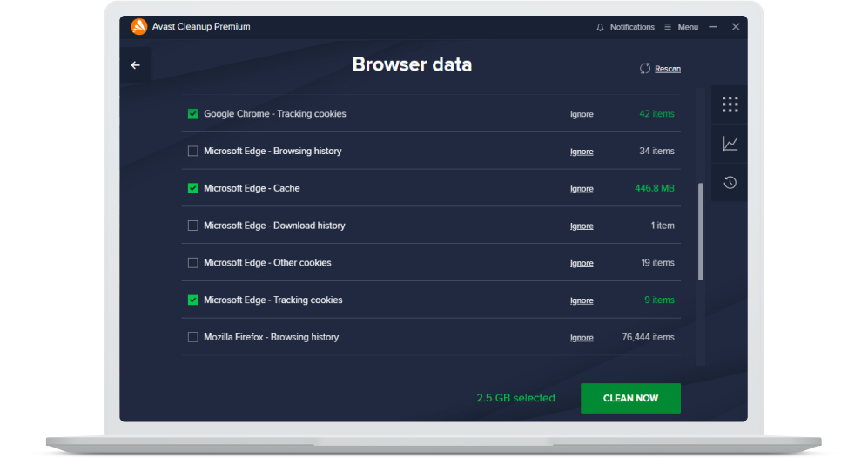Ignore Google Chrome tracking cookies
Screen dimensions: 868x458
pos(582,114)
